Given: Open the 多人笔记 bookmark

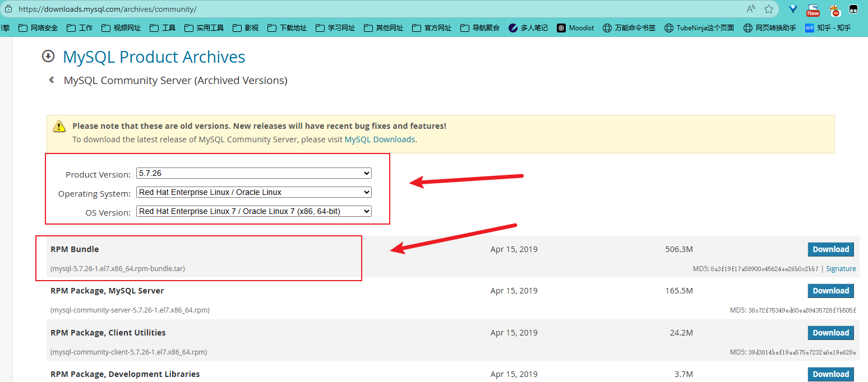Looking at the screenshot, I should pyautogui.click(x=528, y=27).
